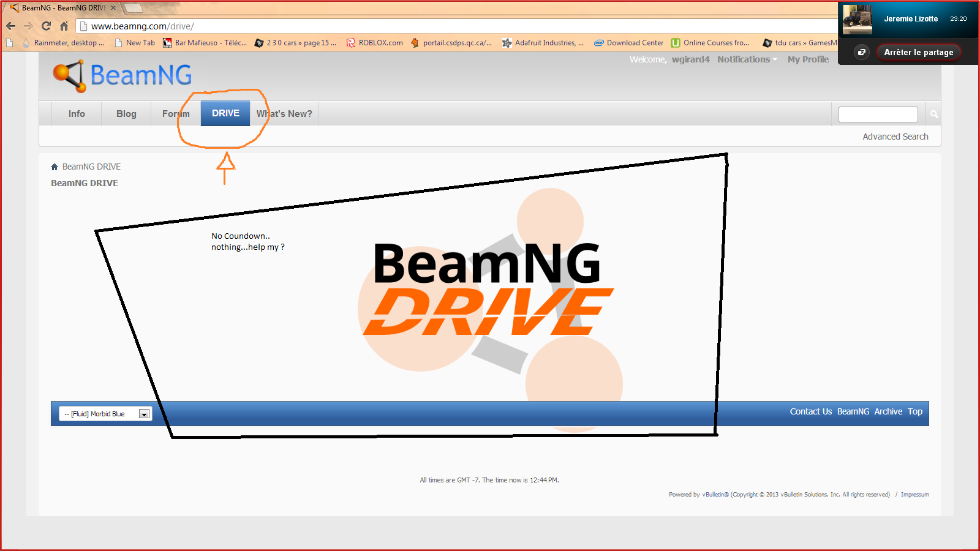980x551 pixels.
Task: Select the DRIVE menu tab
Action: click(225, 113)
